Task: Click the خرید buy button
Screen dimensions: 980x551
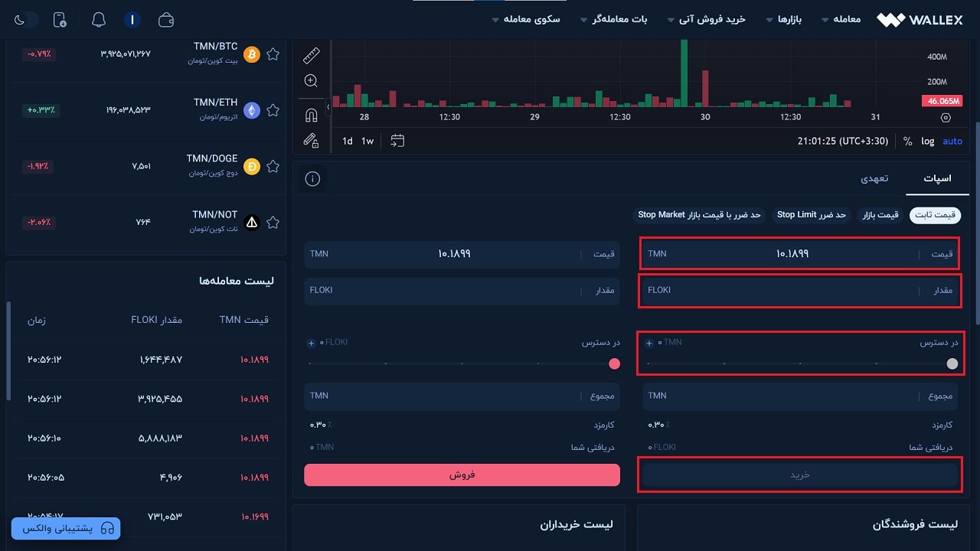Action: [x=801, y=475]
